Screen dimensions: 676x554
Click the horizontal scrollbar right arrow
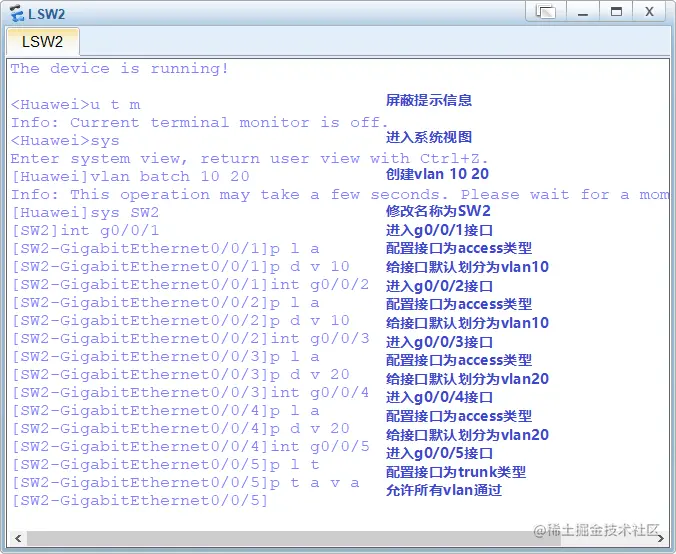[660, 538]
